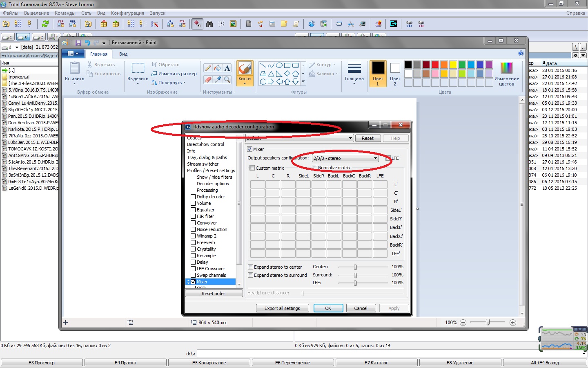This screenshot has height=368, width=588.
Task: Click the Save icon in Paint's title bar
Action: tap(78, 43)
